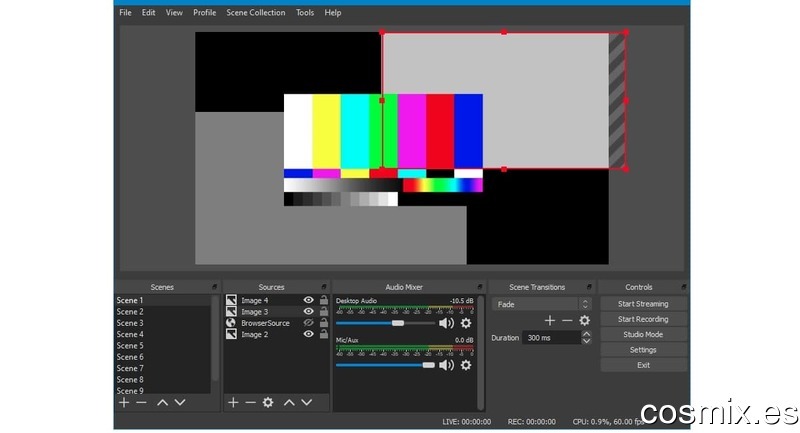800x433 pixels.
Task: Pop out the Sources dock
Action: click(323, 287)
